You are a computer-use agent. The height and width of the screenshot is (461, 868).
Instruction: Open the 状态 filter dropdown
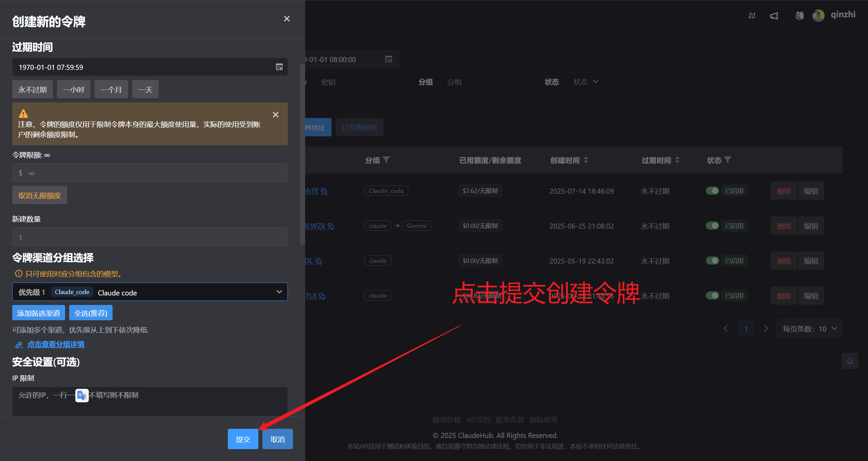pyautogui.click(x=585, y=81)
